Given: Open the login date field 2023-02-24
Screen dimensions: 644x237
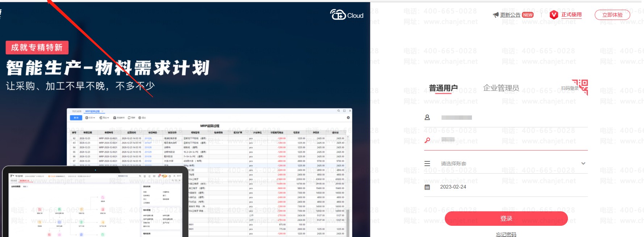Looking at the screenshot, I should pyautogui.click(x=507, y=187).
